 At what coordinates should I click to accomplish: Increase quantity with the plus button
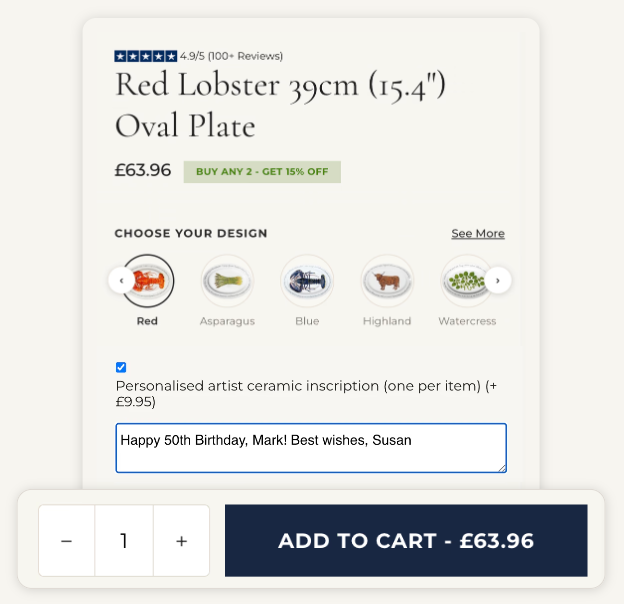[181, 541]
